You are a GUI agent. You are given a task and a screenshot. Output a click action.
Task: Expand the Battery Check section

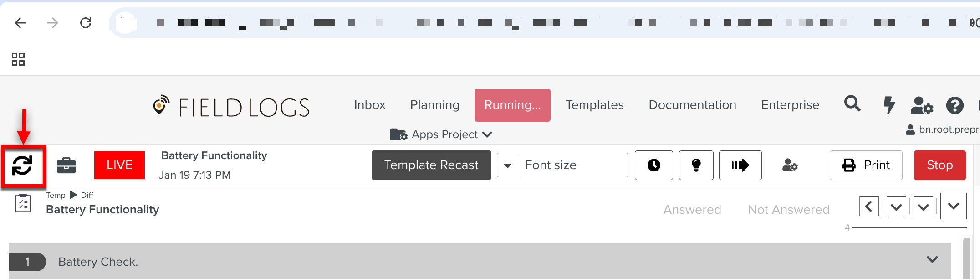[x=932, y=260]
